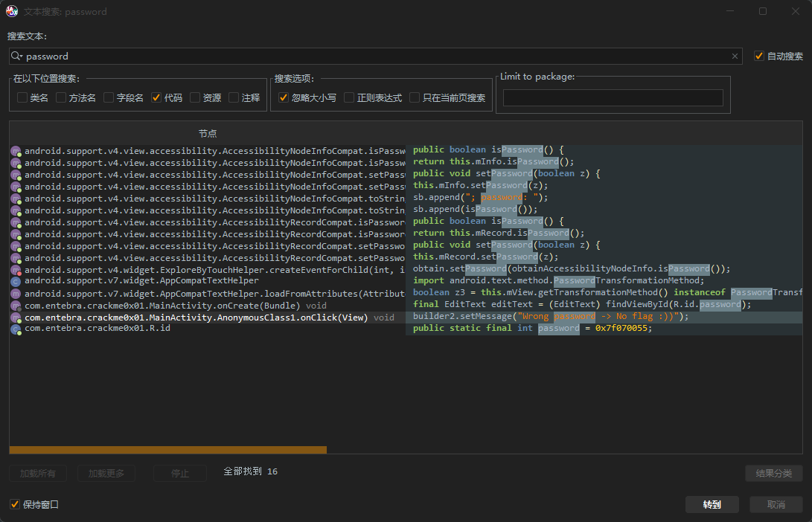Click method icon of row with sb.append(isPassword())
The height and width of the screenshot is (522, 812).
[x=16, y=210]
